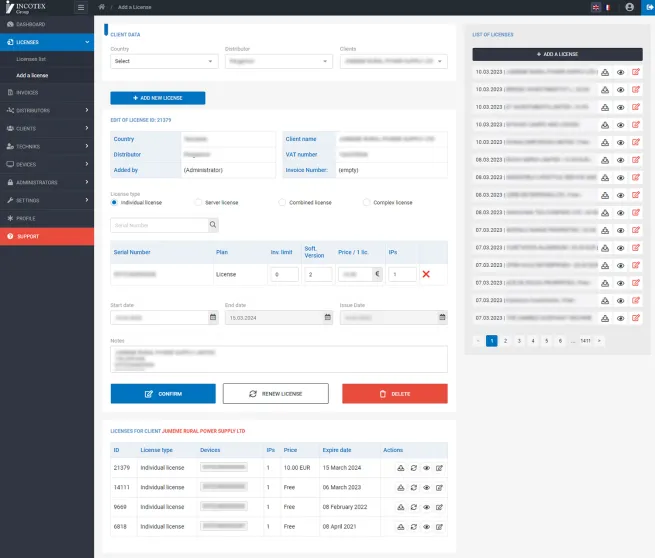Switch language using the UK flag icon
This screenshot has height=558, width=655.
click(596, 8)
